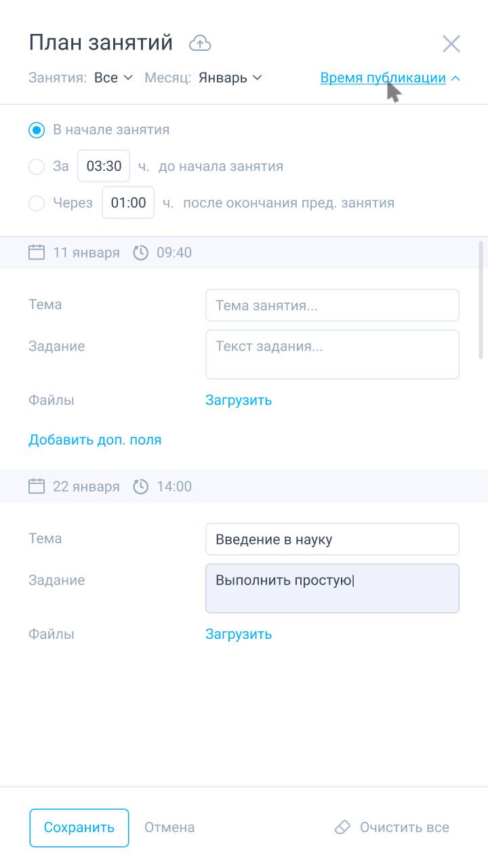Open the Месяц 'Январь' dropdown
The image size is (488, 868).
click(230, 78)
